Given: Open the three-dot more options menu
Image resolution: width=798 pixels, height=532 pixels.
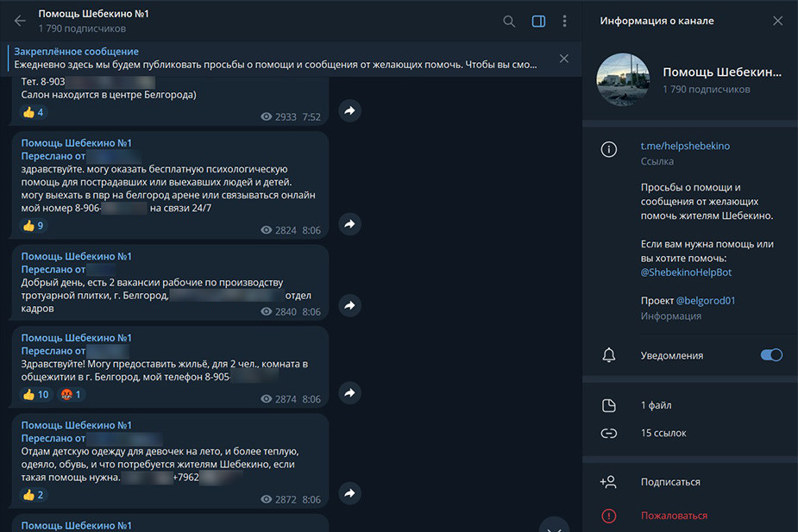Looking at the screenshot, I should click(564, 21).
